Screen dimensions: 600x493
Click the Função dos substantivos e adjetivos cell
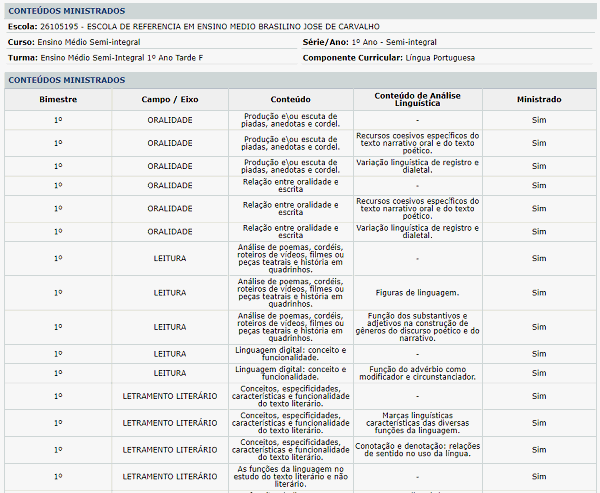pos(417,327)
